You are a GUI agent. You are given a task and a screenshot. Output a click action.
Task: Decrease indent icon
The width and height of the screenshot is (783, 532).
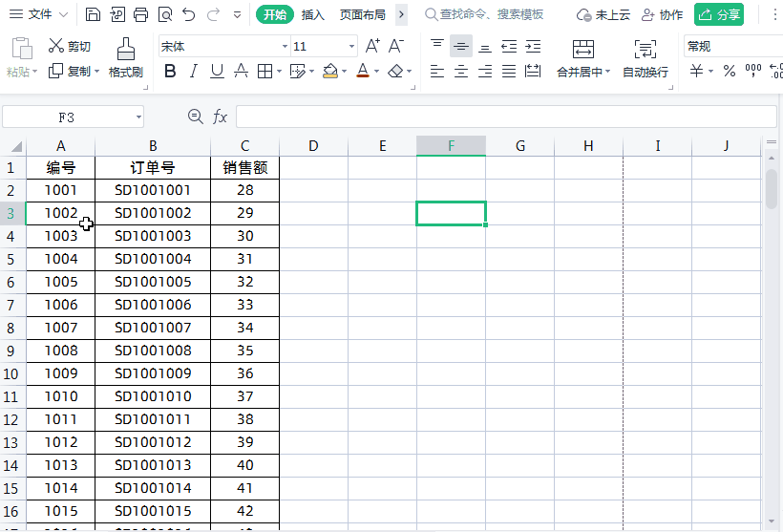(509, 47)
